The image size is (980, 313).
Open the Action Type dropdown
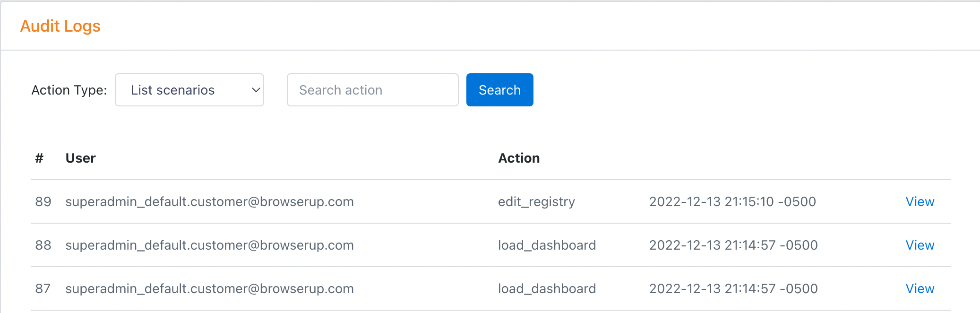tap(189, 90)
